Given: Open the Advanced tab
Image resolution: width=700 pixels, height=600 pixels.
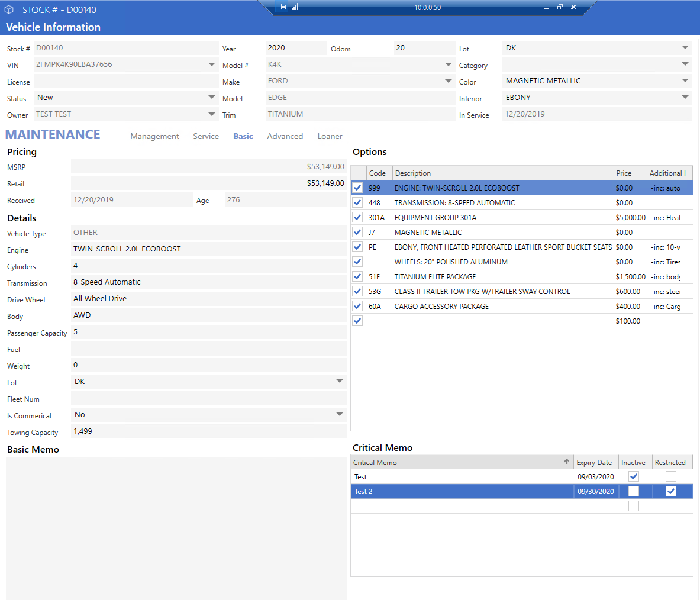Looking at the screenshot, I should pyautogui.click(x=285, y=136).
